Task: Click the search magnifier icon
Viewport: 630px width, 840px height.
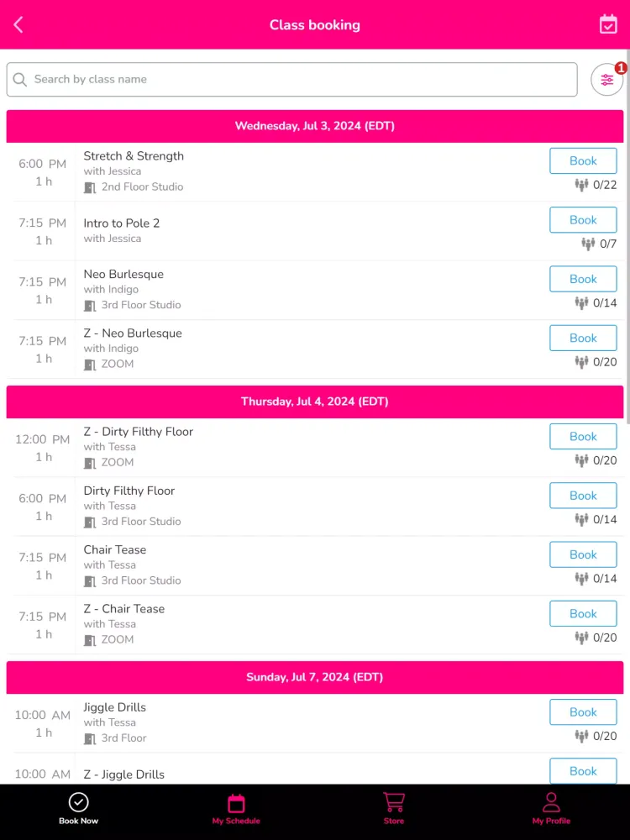Action: [20, 80]
